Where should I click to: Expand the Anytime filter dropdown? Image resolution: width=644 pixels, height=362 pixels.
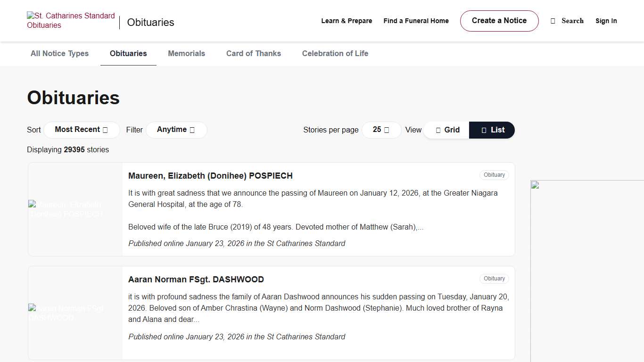[176, 130]
